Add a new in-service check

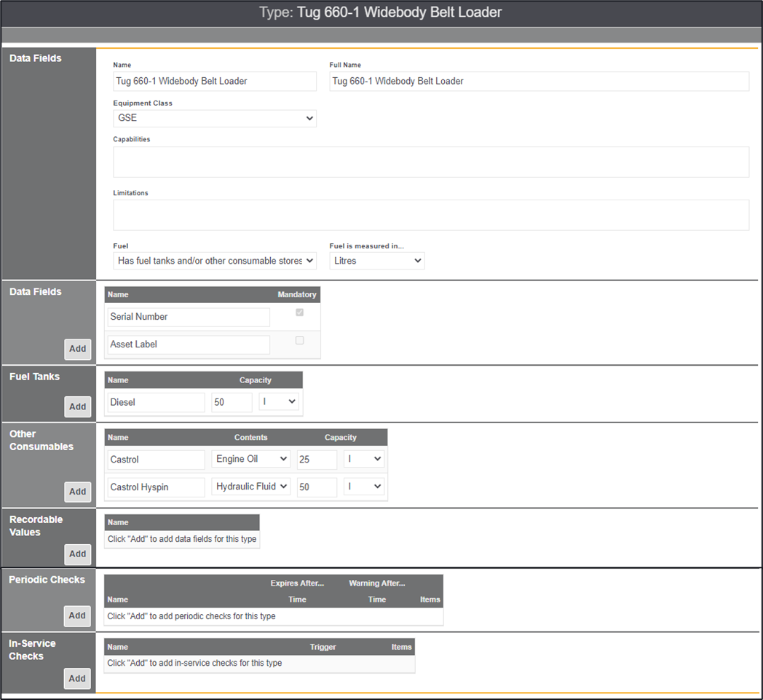click(77, 678)
